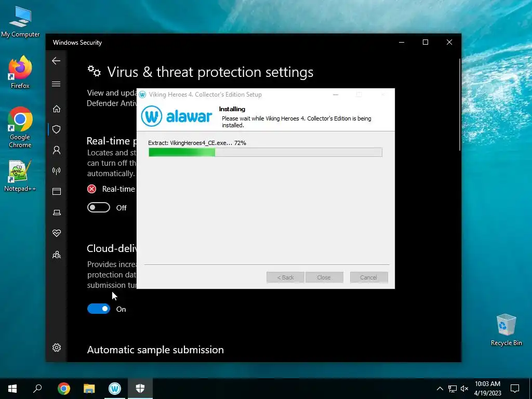Maximize the Windows Security window

click(x=425, y=42)
